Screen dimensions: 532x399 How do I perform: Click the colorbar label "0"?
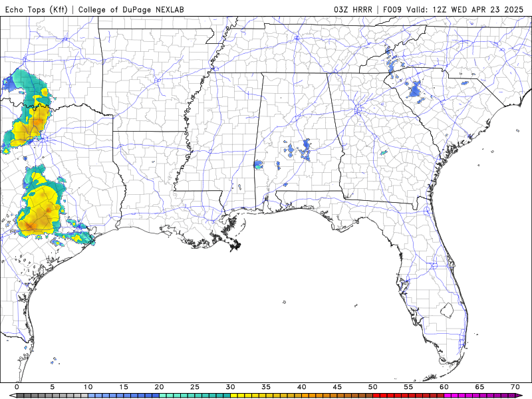[17, 387]
